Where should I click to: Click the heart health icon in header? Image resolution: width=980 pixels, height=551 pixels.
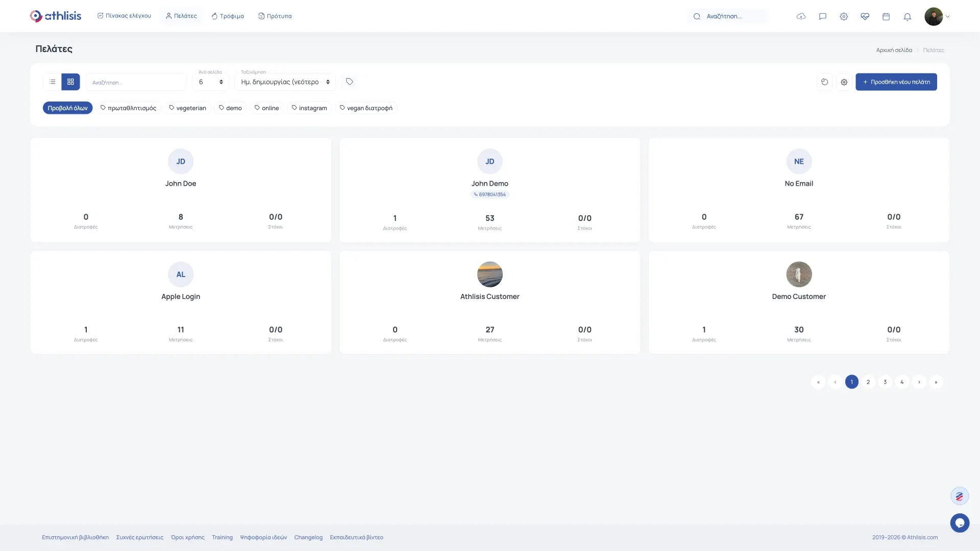865,16
